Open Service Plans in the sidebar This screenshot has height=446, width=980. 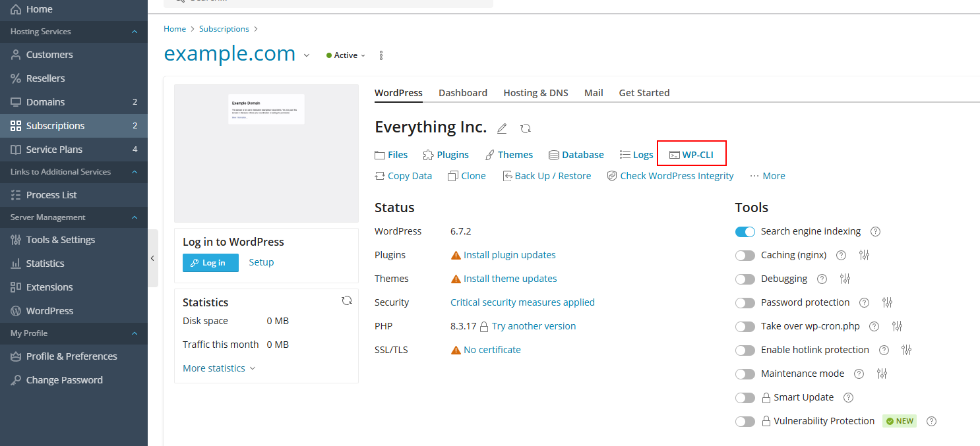74,150
